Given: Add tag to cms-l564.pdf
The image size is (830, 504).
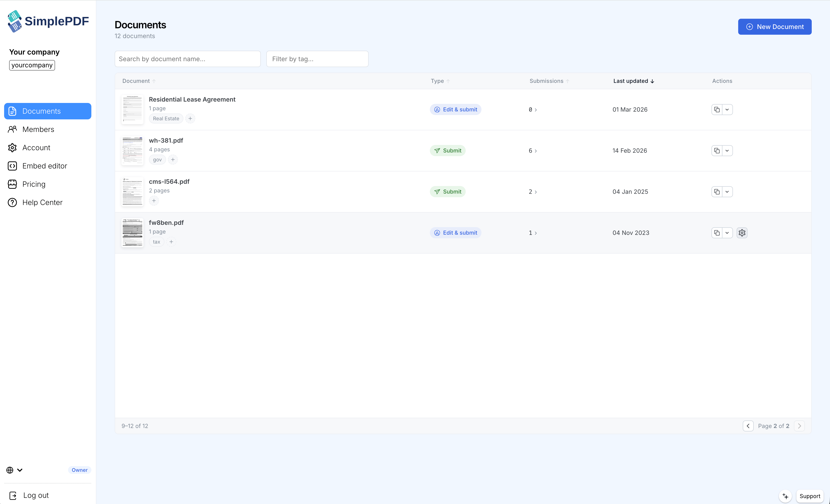Looking at the screenshot, I should tap(154, 201).
